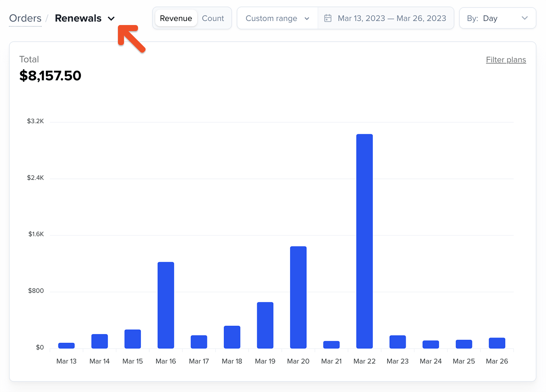This screenshot has height=392, width=546.
Task: Click the $2.4K axis label
Action: tap(35, 178)
